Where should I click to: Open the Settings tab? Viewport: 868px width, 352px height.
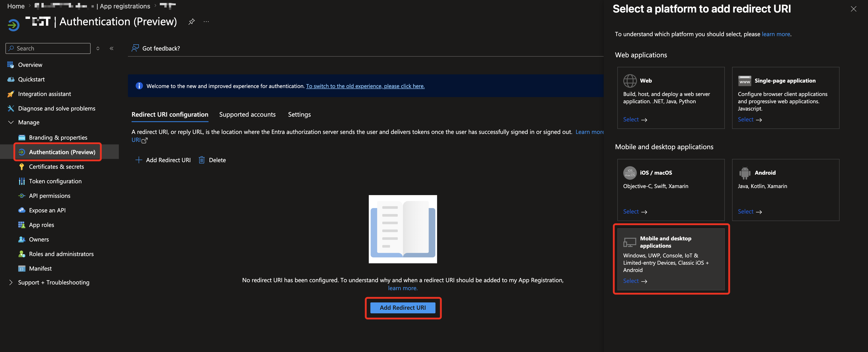(299, 114)
